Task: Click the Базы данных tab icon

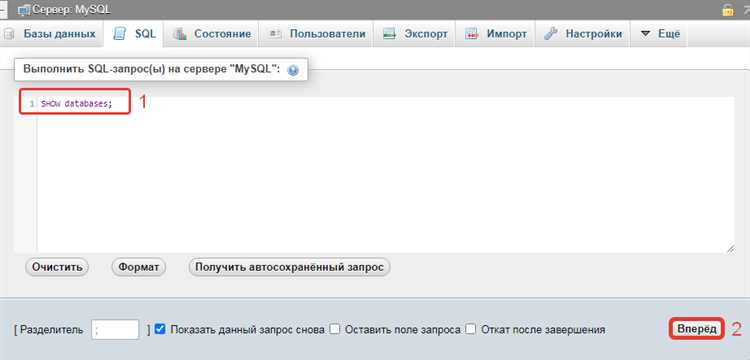Action: [9, 34]
